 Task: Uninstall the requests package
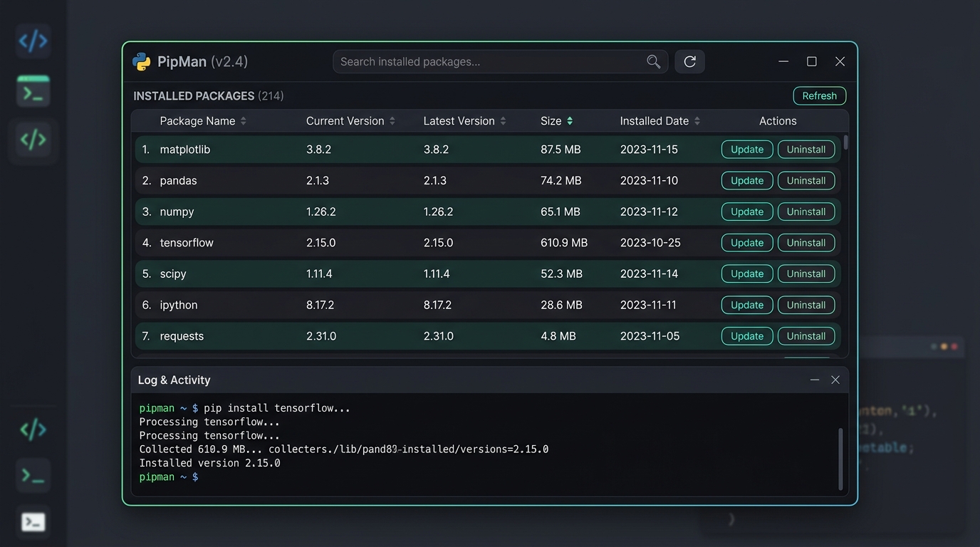(806, 336)
